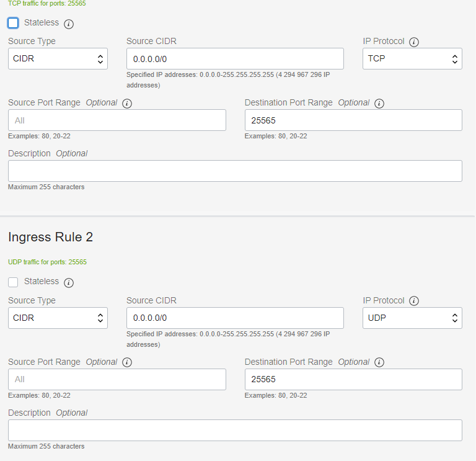Click info icon beside first Stateless checkbox

tap(69, 24)
